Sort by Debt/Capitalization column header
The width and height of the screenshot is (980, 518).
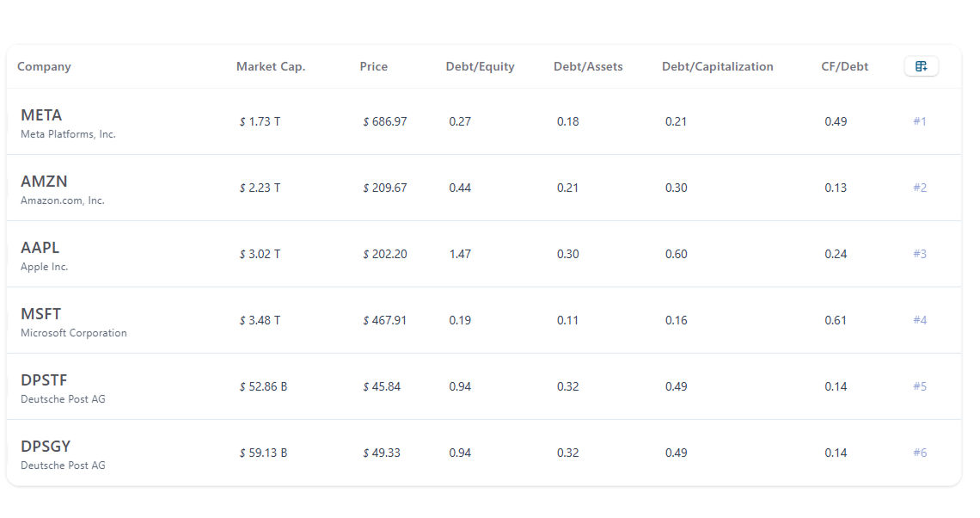click(x=717, y=66)
